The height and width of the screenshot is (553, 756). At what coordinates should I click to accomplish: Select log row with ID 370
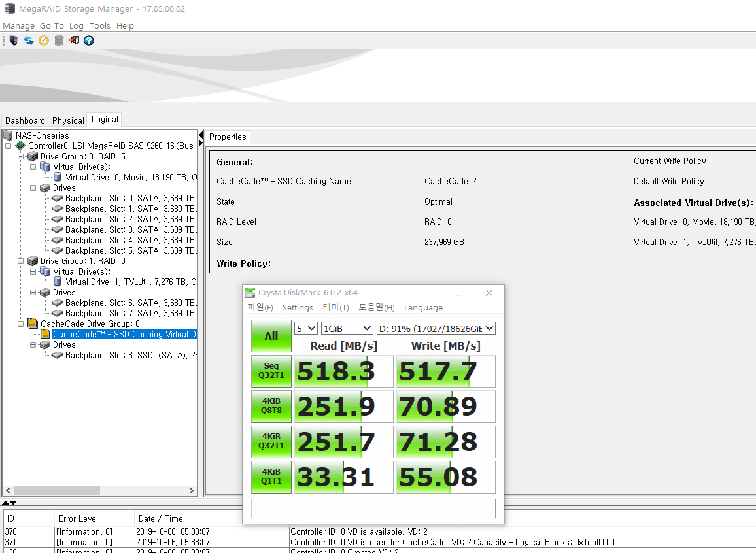coord(378,532)
